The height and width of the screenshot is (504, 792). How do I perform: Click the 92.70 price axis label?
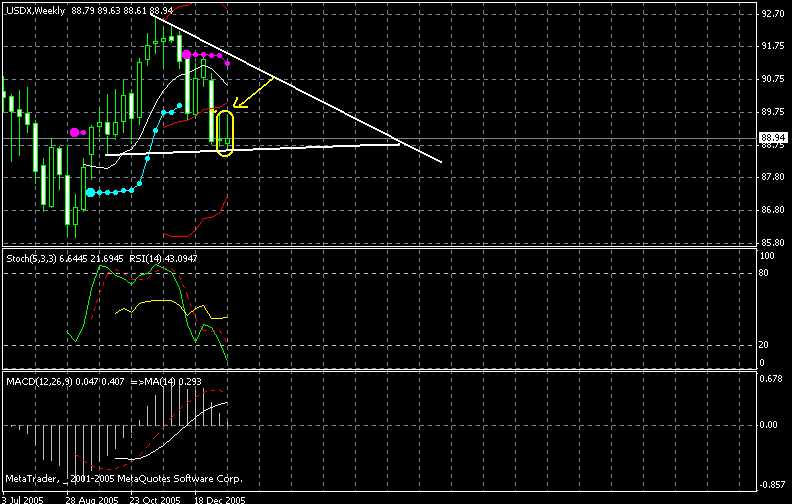pos(773,14)
